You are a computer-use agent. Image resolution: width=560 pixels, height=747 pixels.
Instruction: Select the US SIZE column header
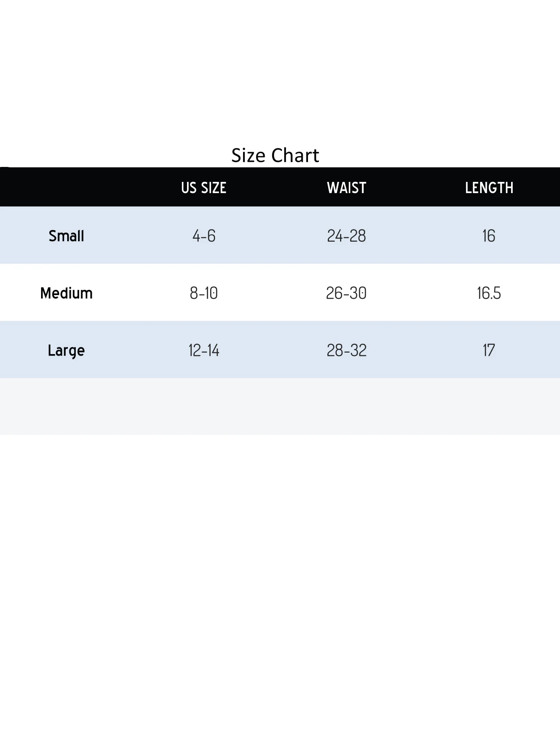[x=203, y=187]
